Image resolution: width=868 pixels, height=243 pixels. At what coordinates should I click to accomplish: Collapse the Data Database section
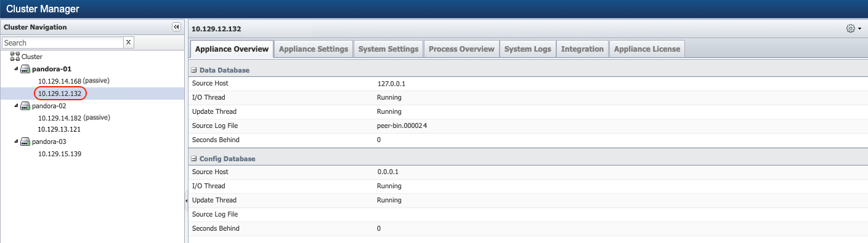194,70
